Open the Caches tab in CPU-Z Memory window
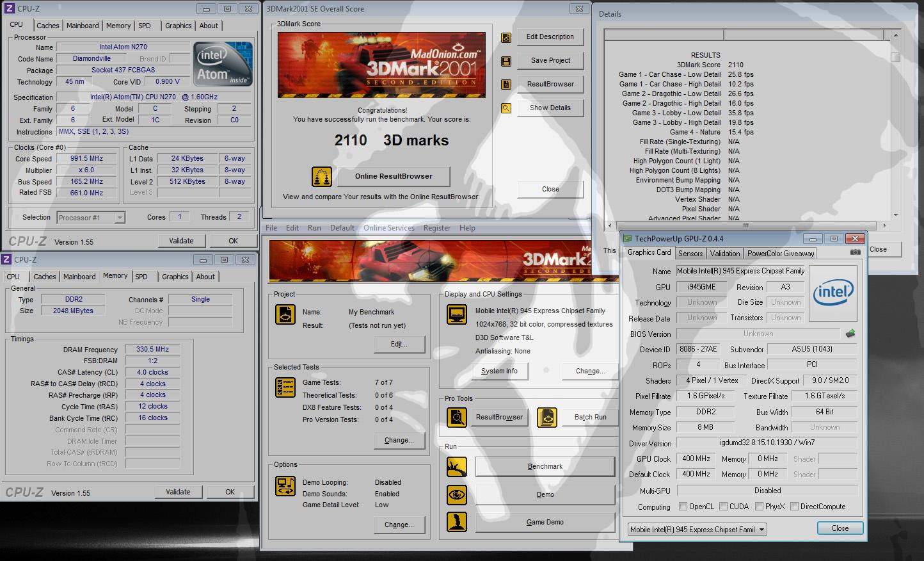The width and height of the screenshot is (924, 561). point(45,277)
